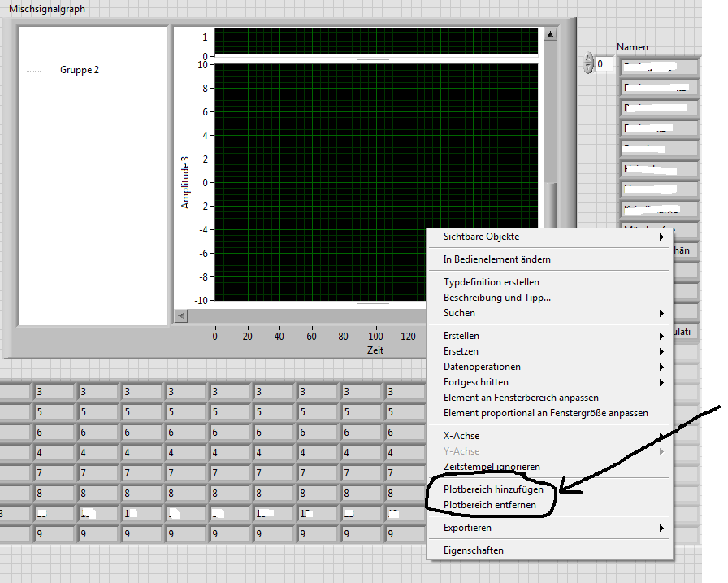The image size is (728, 583).
Task: Expand the Erstellen submenu
Action: [461, 336]
